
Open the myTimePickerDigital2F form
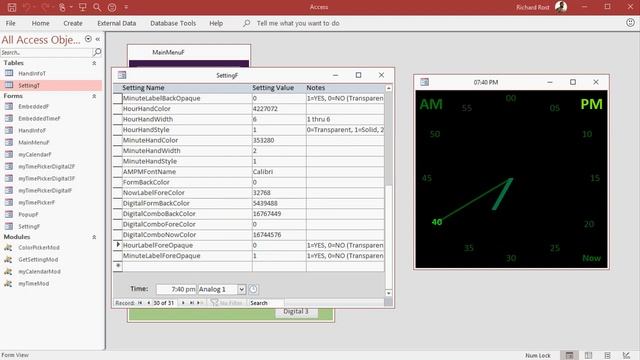tap(46, 167)
